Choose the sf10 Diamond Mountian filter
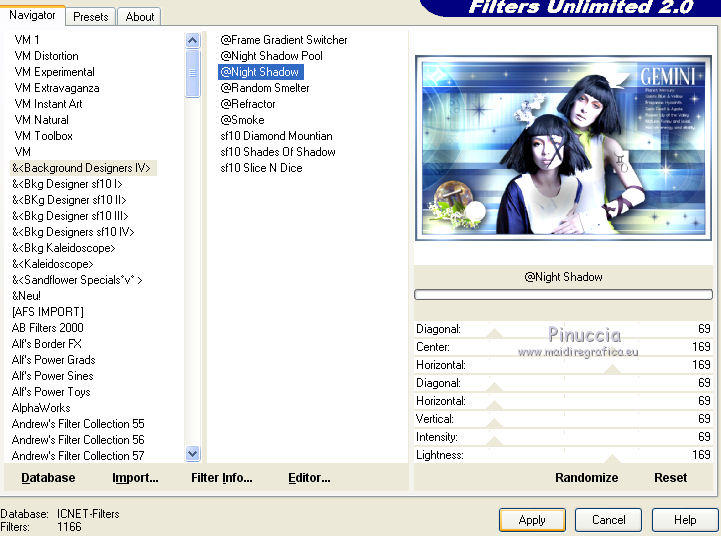Viewport: 721px width, 536px height. (x=276, y=136)
